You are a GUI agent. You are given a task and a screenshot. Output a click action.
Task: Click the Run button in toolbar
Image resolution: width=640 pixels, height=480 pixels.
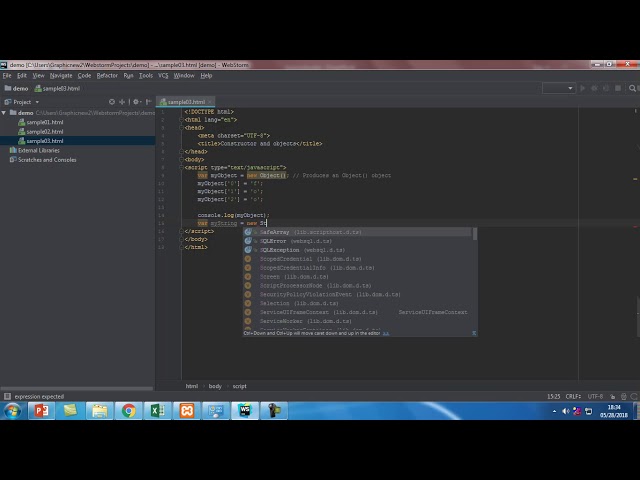[x=582, y=88]
